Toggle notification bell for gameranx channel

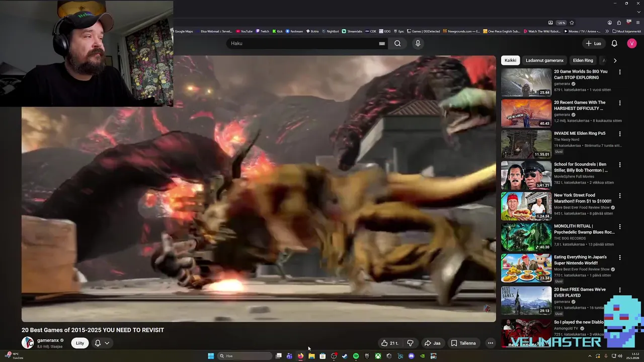[x=98, y=343]
